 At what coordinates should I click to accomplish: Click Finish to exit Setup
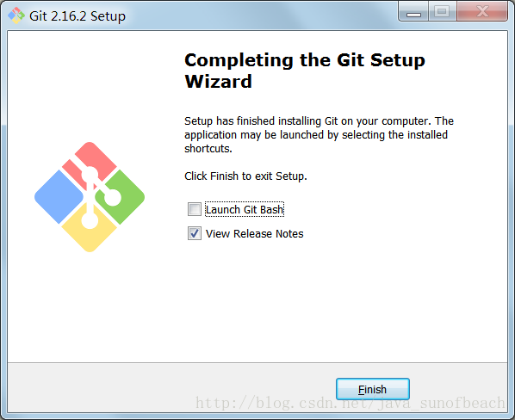(372, 389)
